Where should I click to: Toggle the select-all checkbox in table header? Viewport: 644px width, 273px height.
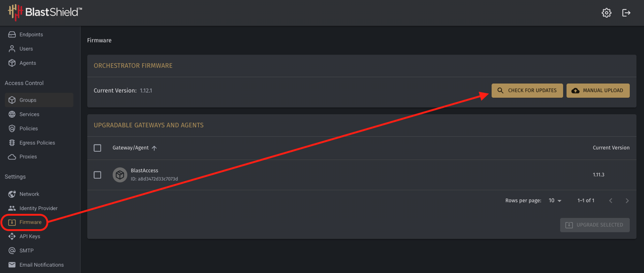97,148
